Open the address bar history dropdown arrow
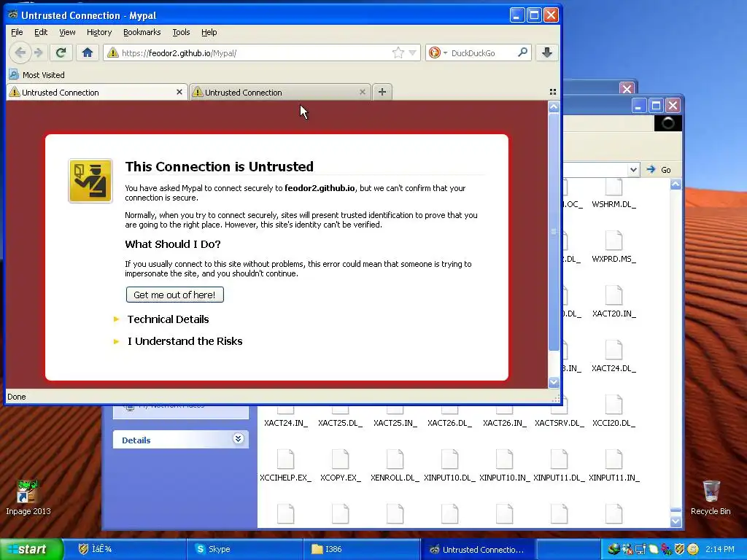The image size is (747, 560). coord(413,52)
